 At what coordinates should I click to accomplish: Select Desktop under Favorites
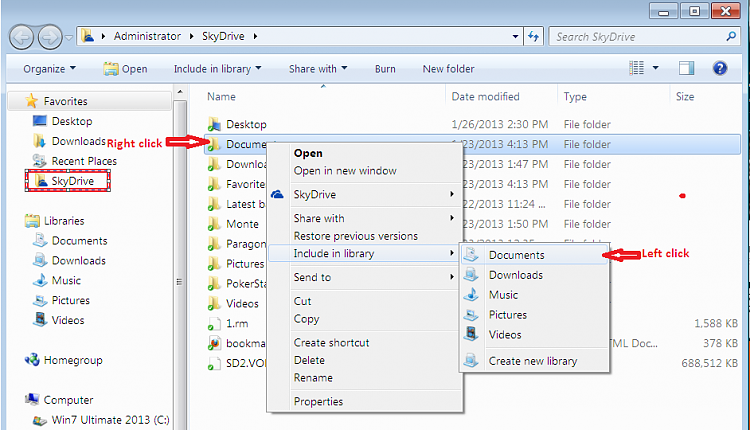point(62,121)
